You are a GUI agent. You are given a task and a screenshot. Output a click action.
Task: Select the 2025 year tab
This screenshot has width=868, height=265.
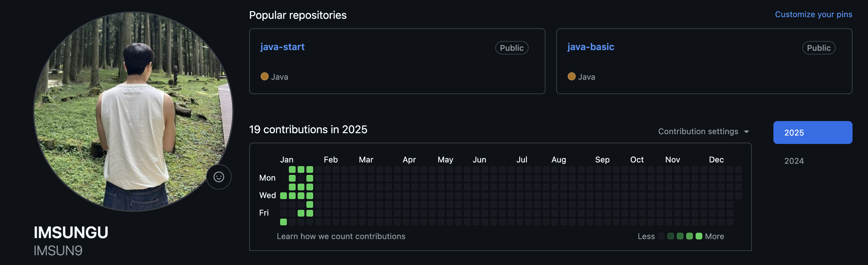pos(812,132)
